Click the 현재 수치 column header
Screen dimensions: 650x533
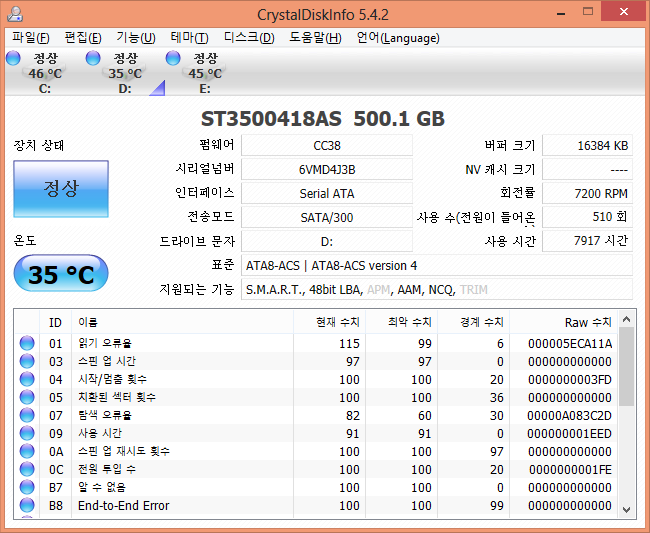coord(330,322)
